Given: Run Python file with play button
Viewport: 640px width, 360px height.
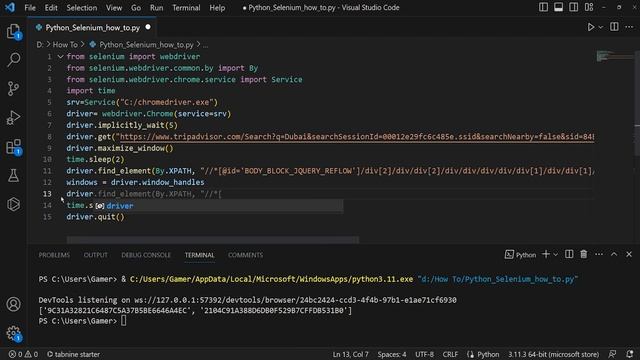Looking at the screenshot, I should coord(590,27).
